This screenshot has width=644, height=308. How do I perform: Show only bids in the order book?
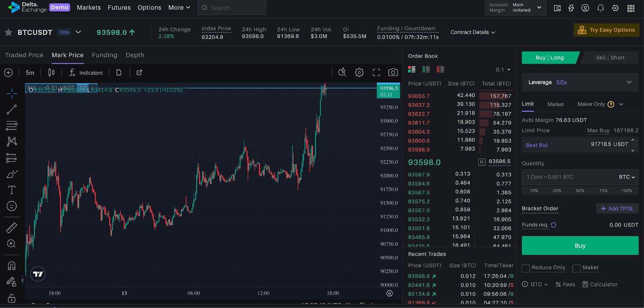click(426, 69)
